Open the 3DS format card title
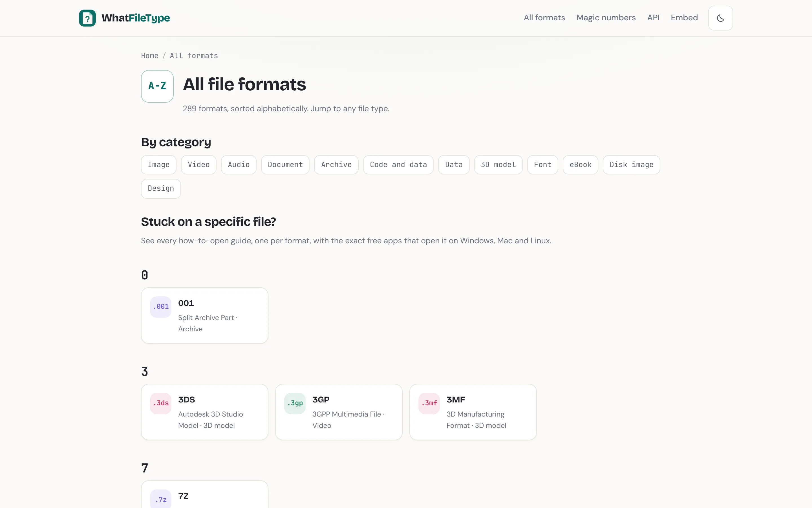This screenshot has height=508, width=812. pos(187,399)
